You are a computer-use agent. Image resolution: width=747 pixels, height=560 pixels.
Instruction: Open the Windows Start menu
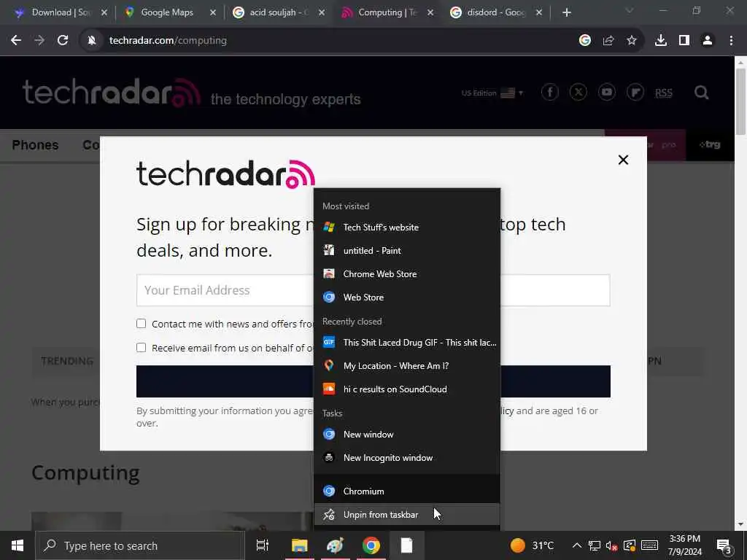point(18,545)
